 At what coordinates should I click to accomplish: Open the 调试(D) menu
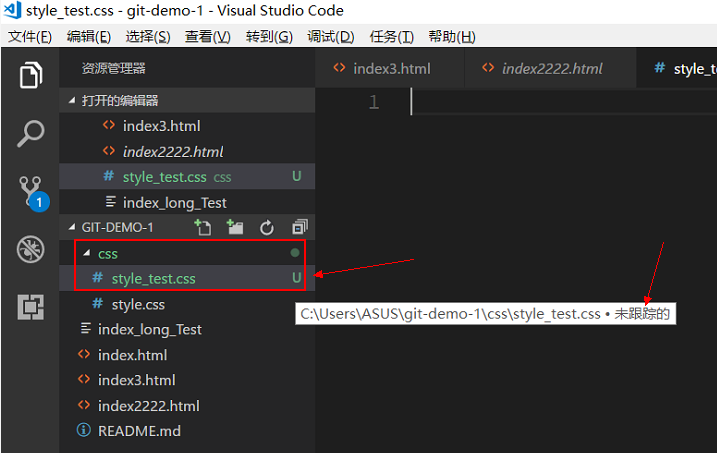(x=331, y=36)
